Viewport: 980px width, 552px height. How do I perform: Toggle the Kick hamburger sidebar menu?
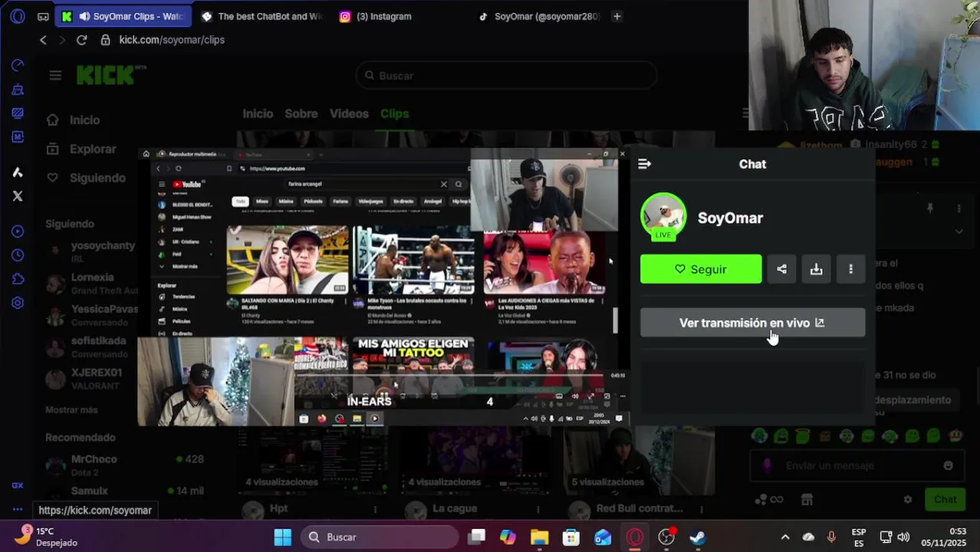(x=55, y=75)
